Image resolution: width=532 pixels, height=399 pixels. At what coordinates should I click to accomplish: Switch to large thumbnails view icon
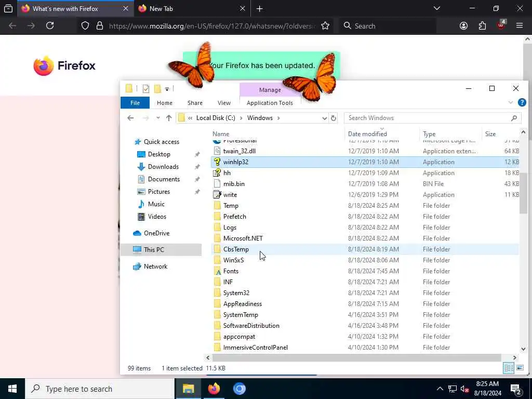pos(520,368)
